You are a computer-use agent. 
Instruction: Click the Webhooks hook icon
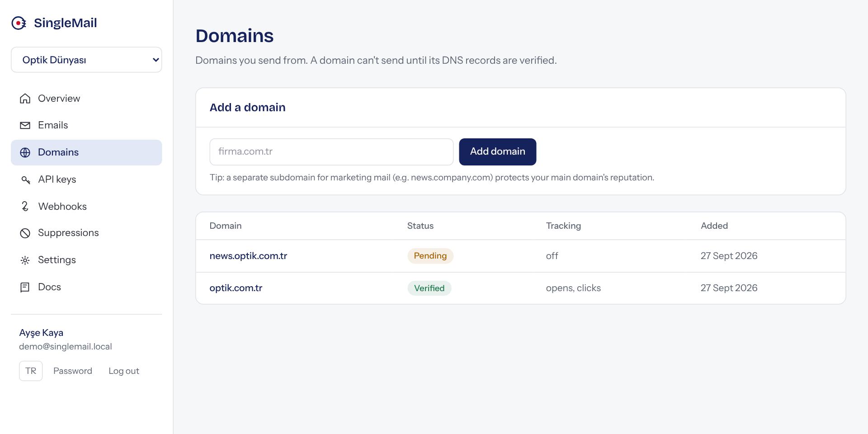(x=25, y=207)
